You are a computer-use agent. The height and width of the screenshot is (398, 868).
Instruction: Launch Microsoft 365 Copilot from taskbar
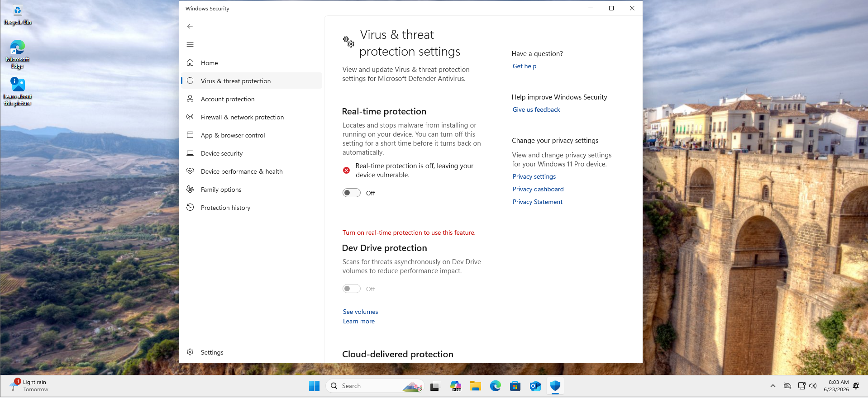click(456, 386)
